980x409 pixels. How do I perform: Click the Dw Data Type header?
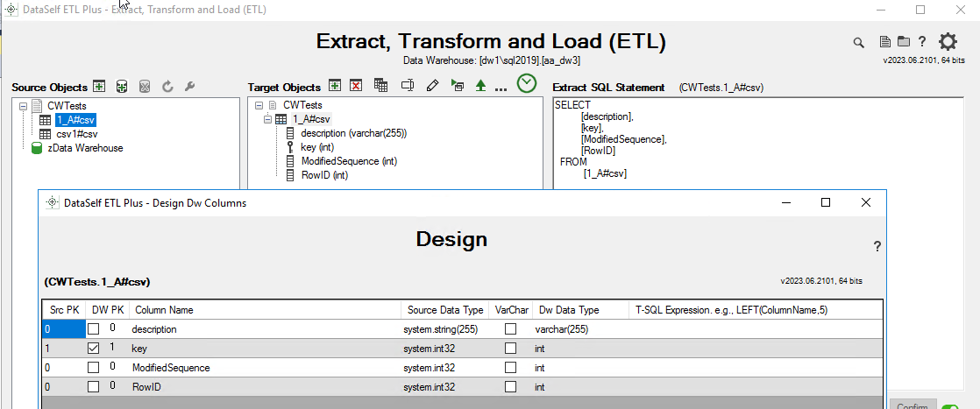tap(580, 310)
